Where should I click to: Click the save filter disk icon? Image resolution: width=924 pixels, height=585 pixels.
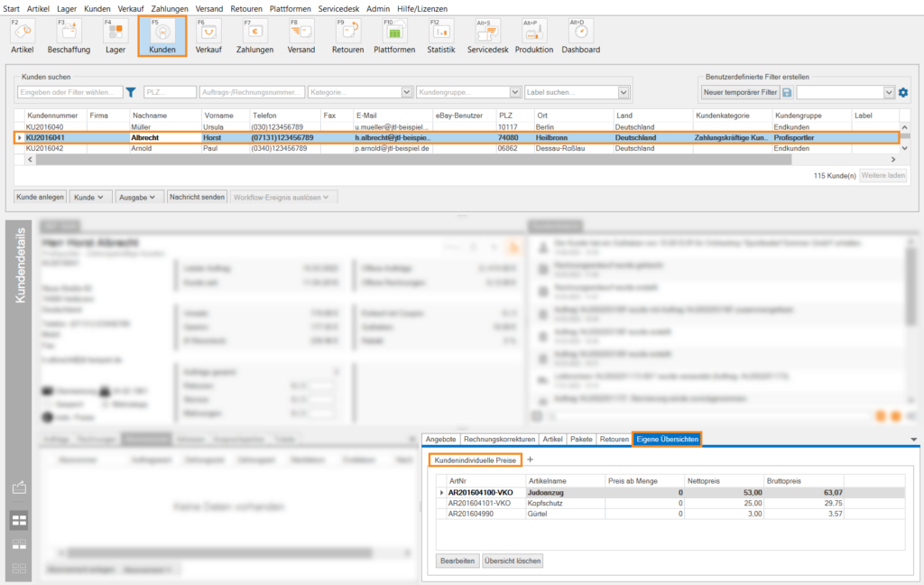(x=787, y=92)
